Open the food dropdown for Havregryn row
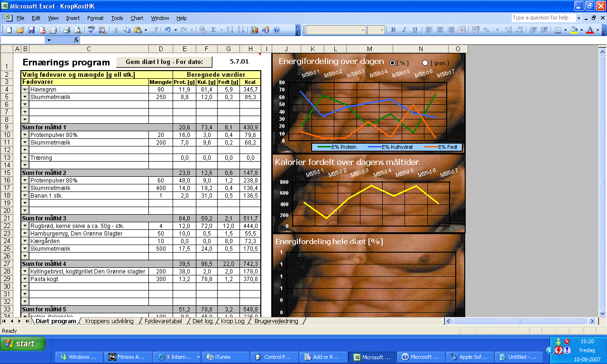 (x=25, y=90)
